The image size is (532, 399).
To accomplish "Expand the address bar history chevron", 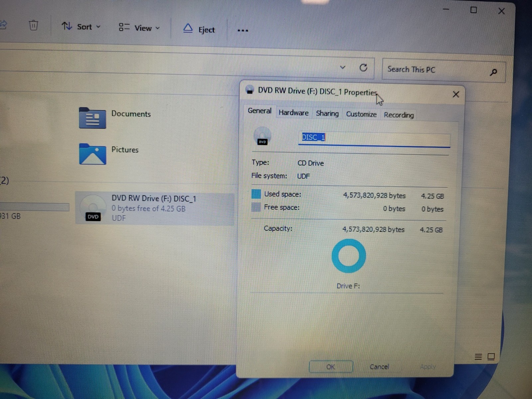I will tap(342, 67).
